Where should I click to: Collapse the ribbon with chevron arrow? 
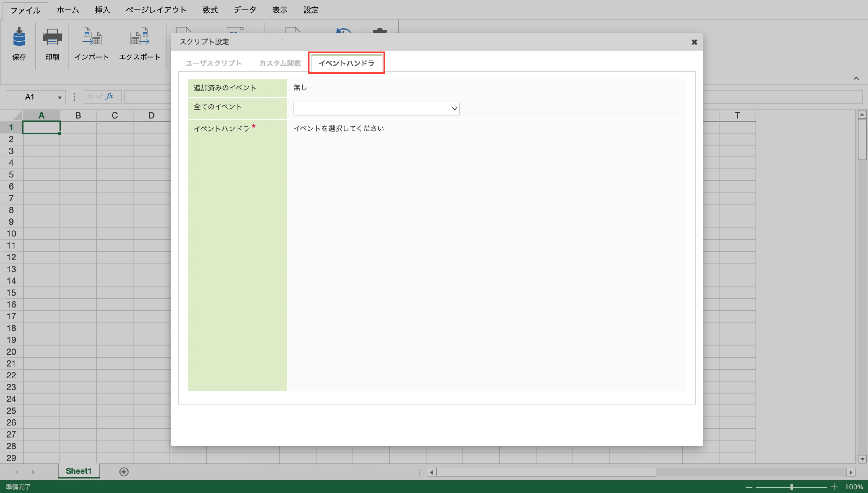click(x=856, y=79)
